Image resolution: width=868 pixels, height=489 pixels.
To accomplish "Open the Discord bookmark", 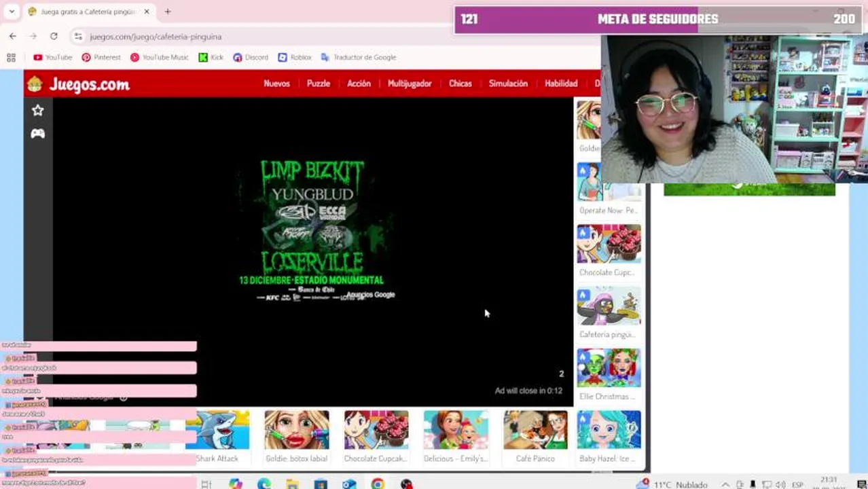I will [x=250, y=58].
